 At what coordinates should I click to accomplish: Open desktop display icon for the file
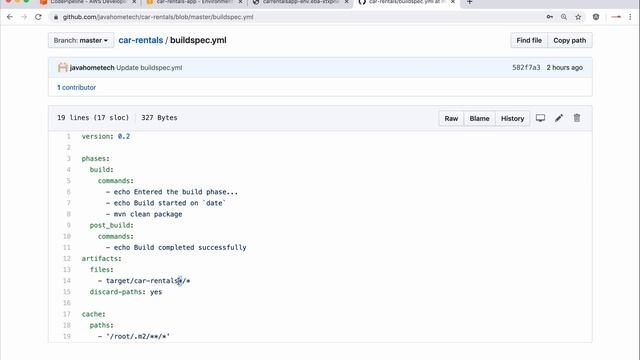coord(540,118)
